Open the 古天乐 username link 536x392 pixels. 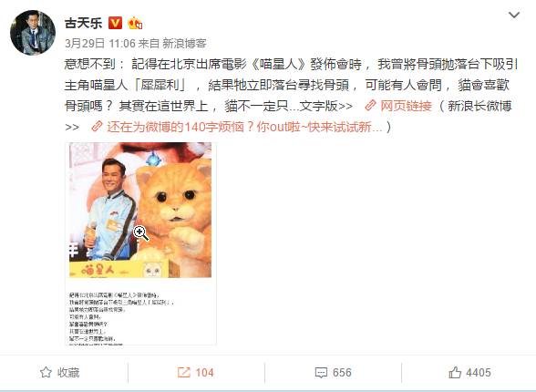pos(84,23)
